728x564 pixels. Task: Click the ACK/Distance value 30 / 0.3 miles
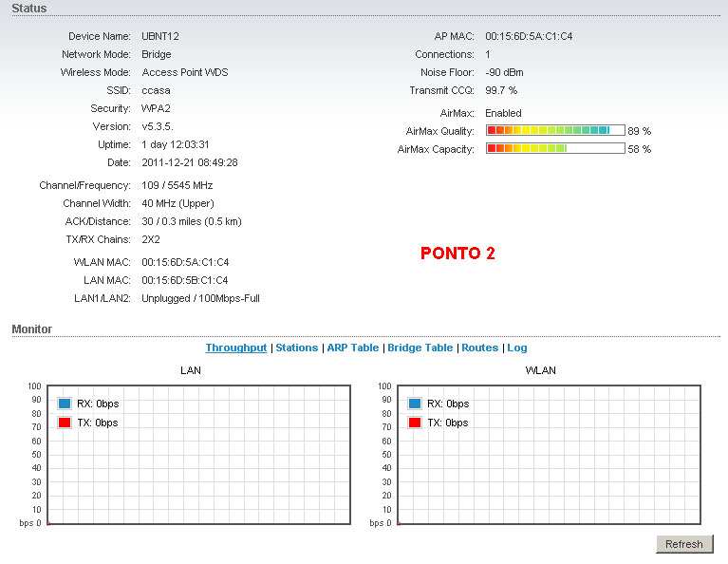click(x=192, y=222)
